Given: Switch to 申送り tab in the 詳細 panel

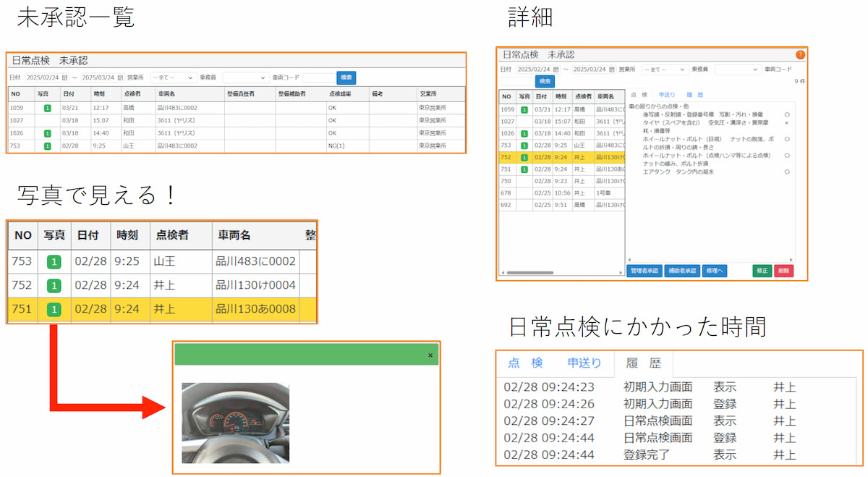Looking at the screenshot, I should tap(667, 95).
